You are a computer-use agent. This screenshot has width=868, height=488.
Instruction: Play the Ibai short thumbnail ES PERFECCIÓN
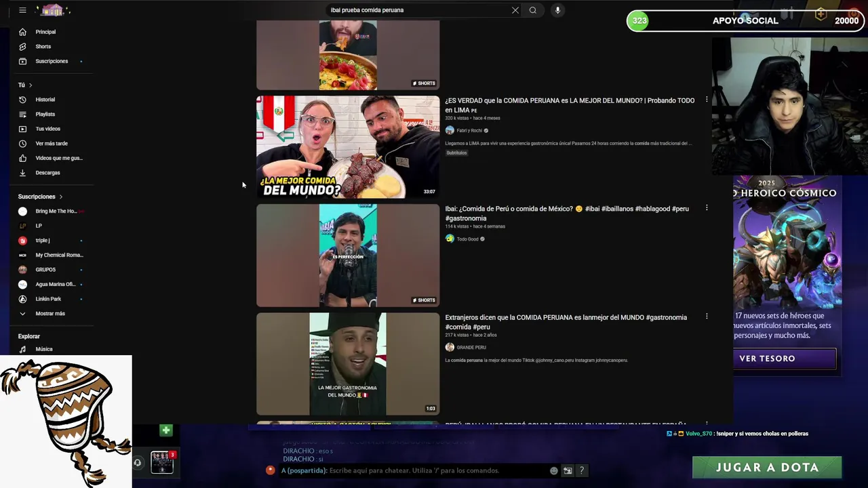pyautogui.click(x=348, y=256)
